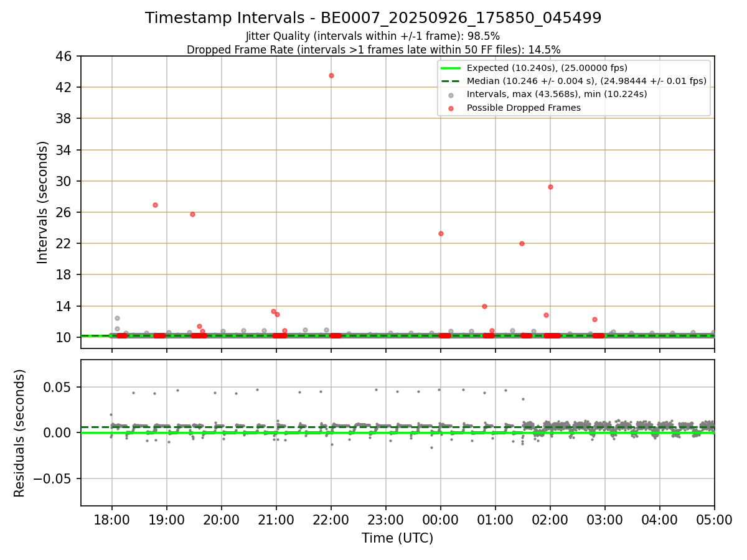Click the 'Jitter Quality' subtitle text

(x=373, y=36)
